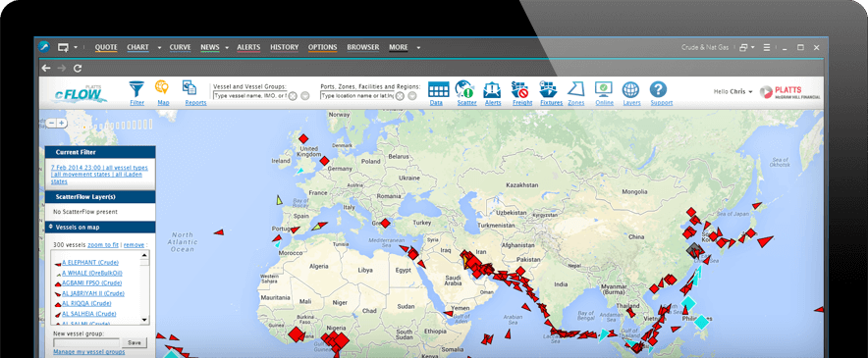Open the NEWS dropdown arrow

[x=227, y=48]
